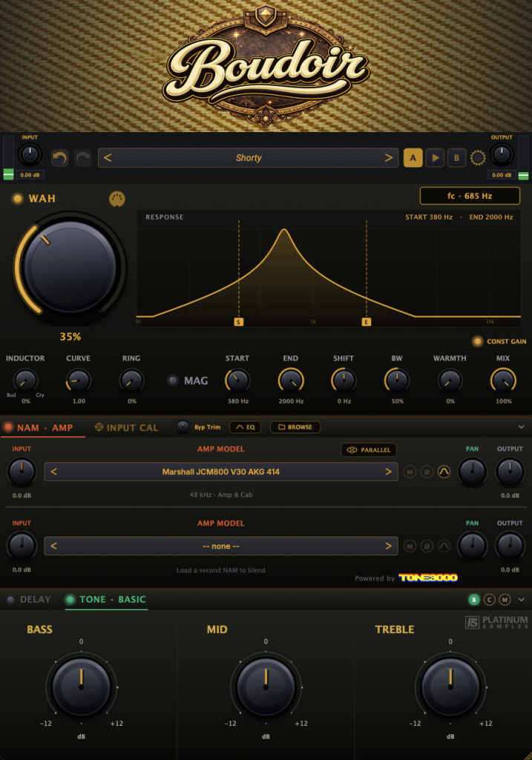
Task: Open the Shorty preset name menu
Action: (x=249, y=158)
